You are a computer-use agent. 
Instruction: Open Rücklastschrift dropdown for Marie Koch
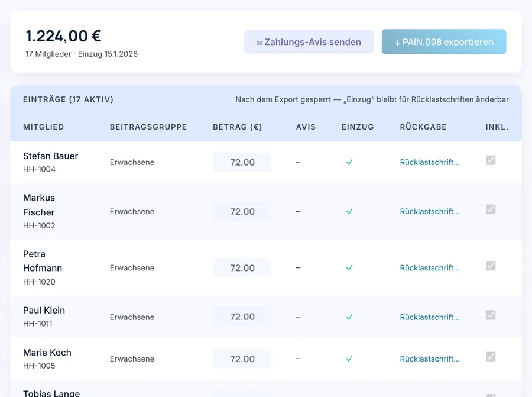point(430,359)
